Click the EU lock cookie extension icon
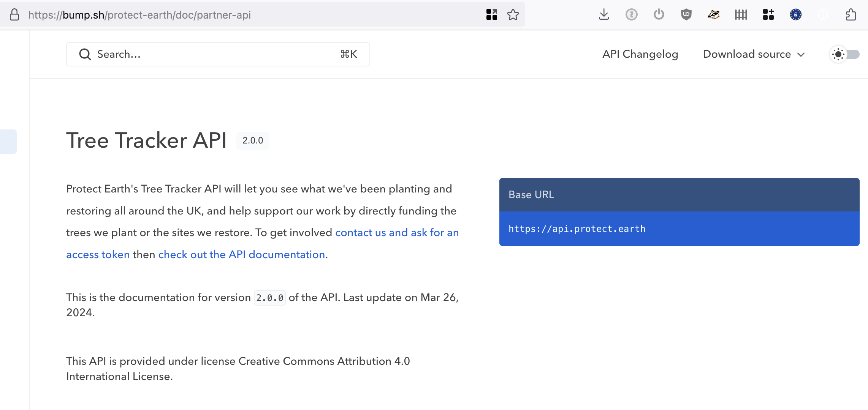868x410 pixels. 795,15
